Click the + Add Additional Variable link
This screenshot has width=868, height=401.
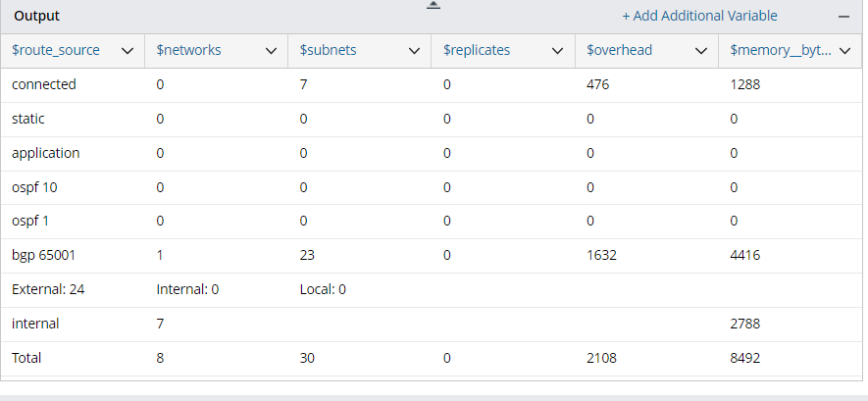699,16
